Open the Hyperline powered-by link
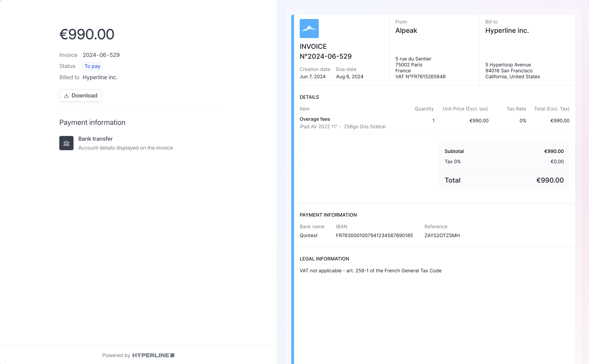Image resolution: width=589 pixels, height=364 pixels. point(153,355)
